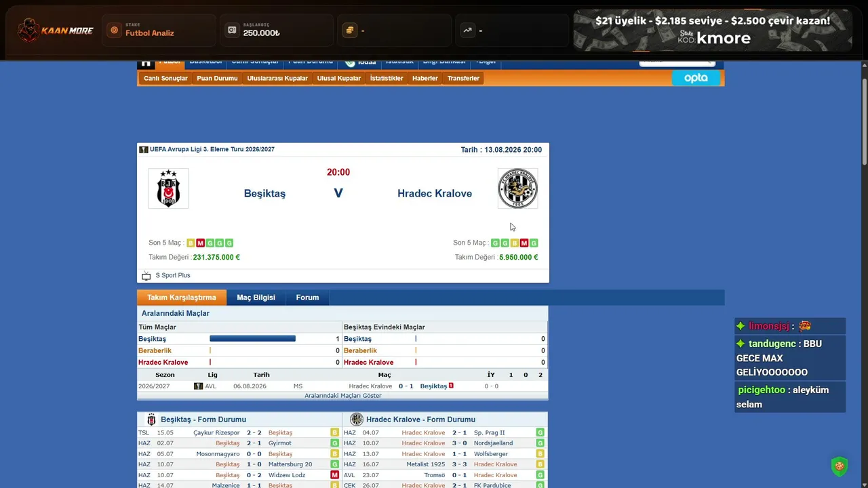Click the UEFA Avrupa Ligi competition icon

tap(144, 150)
